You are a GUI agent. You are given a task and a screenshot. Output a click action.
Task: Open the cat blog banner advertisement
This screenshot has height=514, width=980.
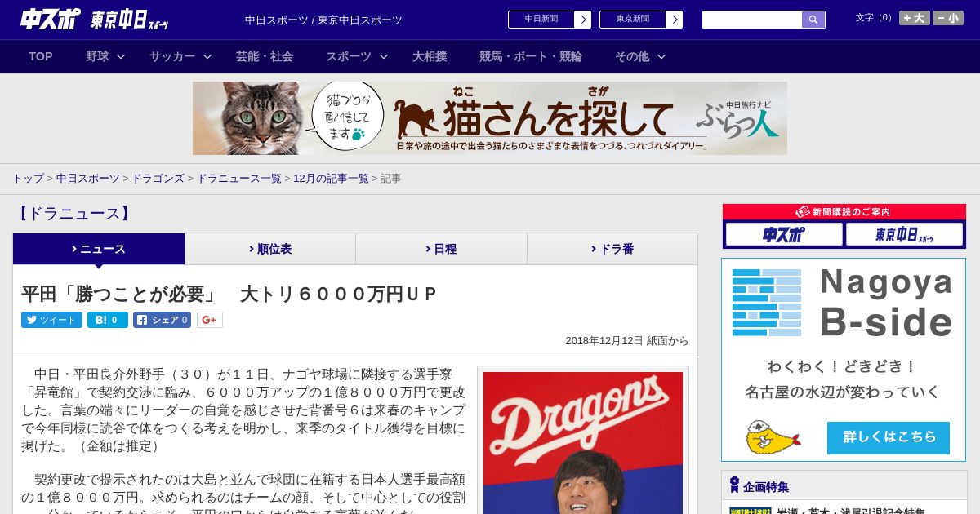click(490, 118)
